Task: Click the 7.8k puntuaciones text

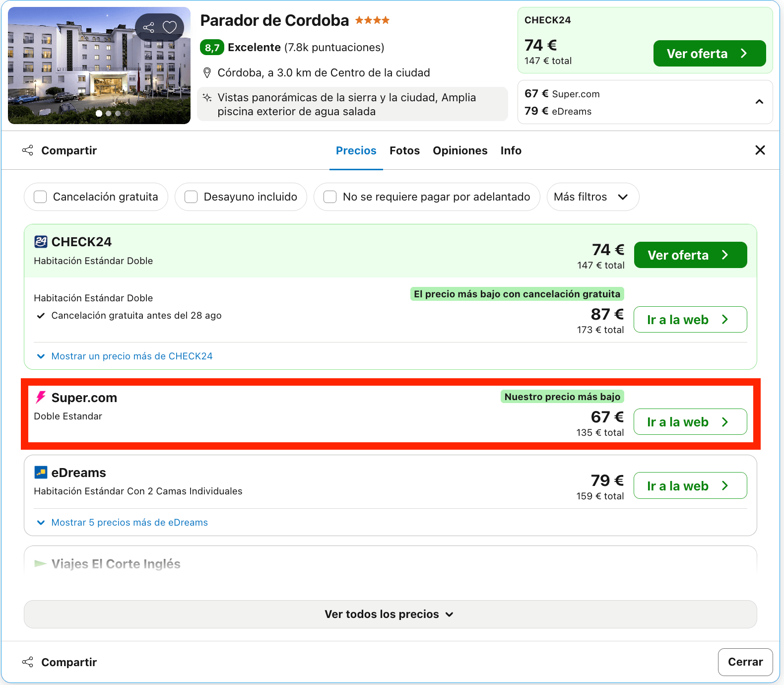Action: point(334,48)
